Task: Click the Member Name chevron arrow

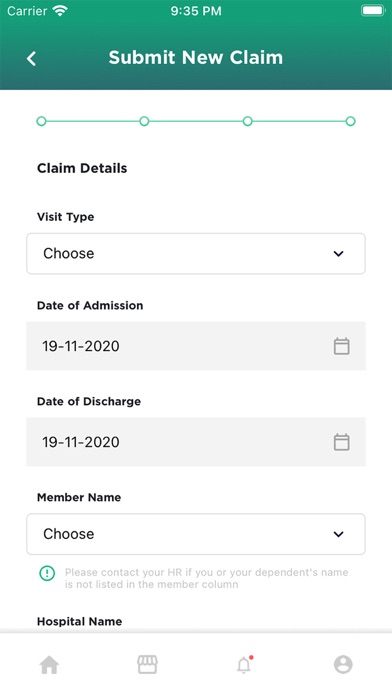Action: click(339, 534)
